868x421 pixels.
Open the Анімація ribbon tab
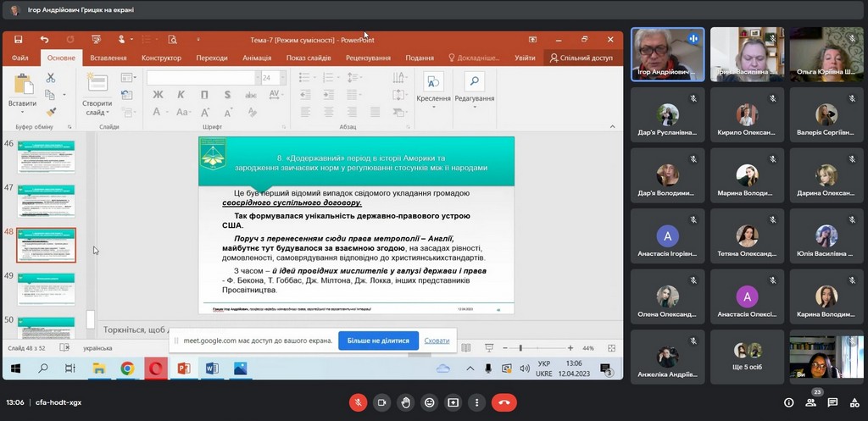pos(257,58)
